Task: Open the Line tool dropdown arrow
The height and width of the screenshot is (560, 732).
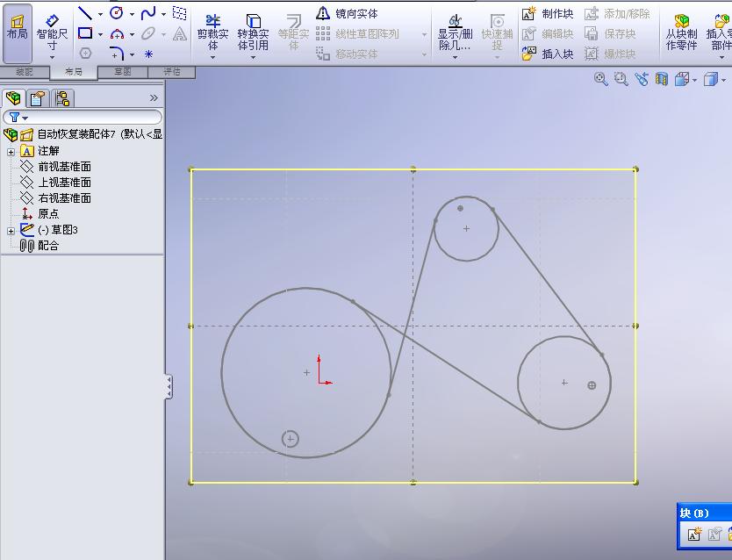Action: [x=100, y=14]
